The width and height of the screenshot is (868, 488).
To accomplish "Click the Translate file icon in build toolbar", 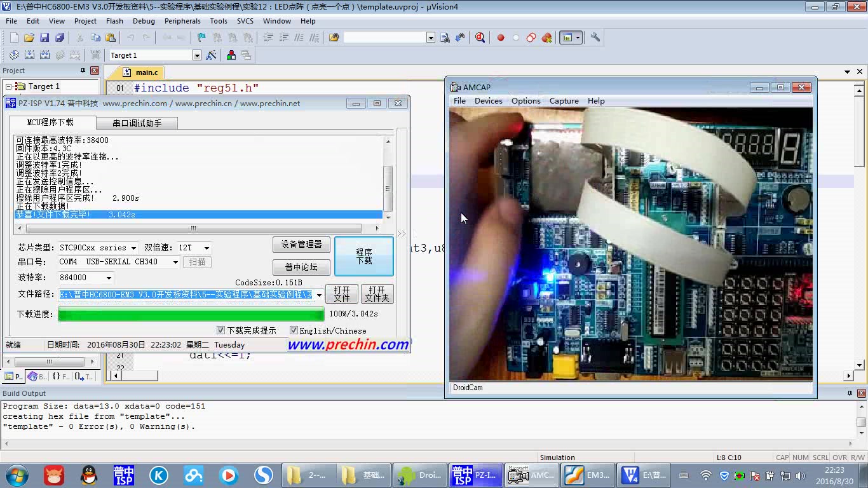I will (x=14, y=55).
